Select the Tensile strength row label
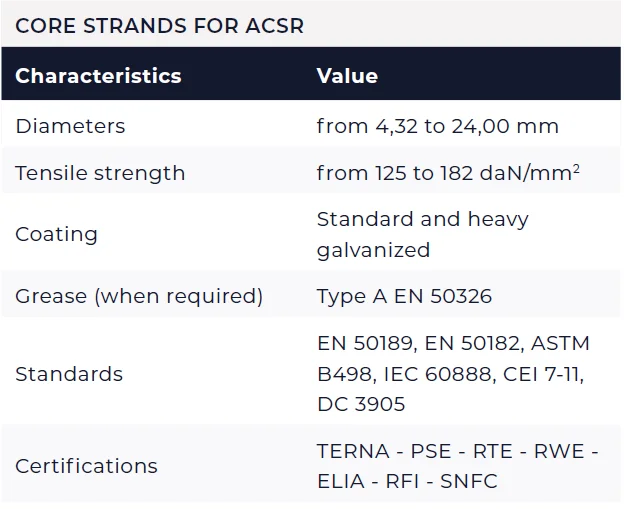 pyautogui.click(x=100, y=173)
